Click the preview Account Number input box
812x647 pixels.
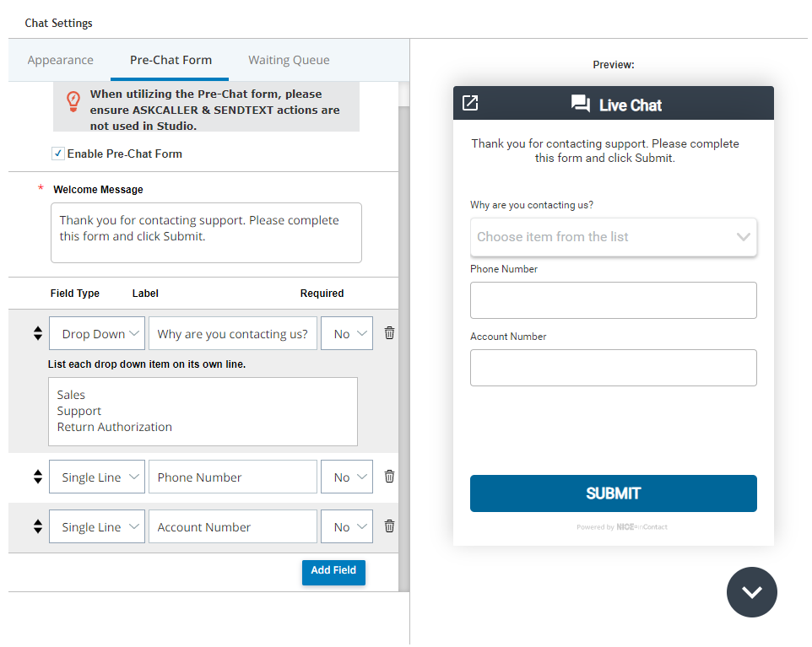pyautogui.click(x=613, y=368)
